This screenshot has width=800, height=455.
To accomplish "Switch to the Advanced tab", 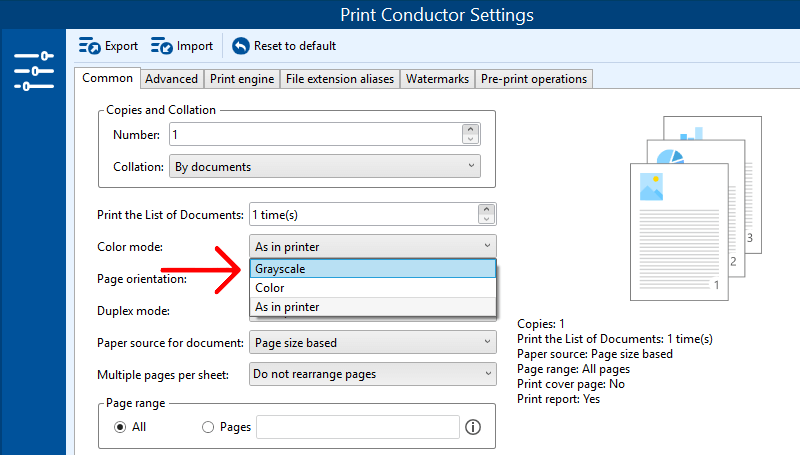I will coord(171,79).
